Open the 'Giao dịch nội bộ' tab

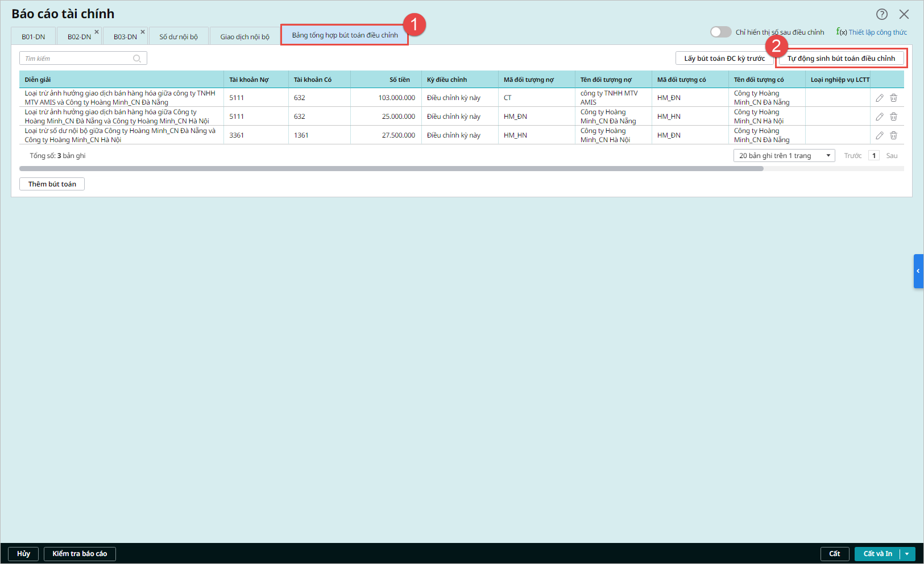[245, 37]
